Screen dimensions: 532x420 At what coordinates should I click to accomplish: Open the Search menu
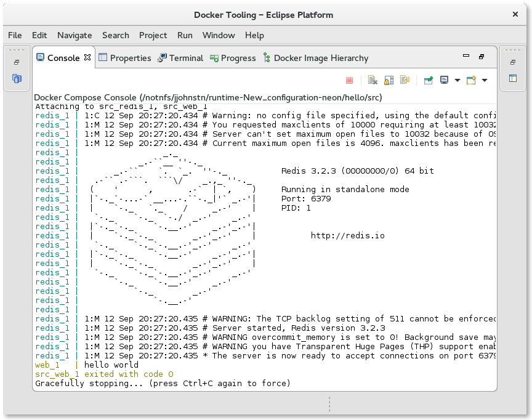click(x=116, y=35)
